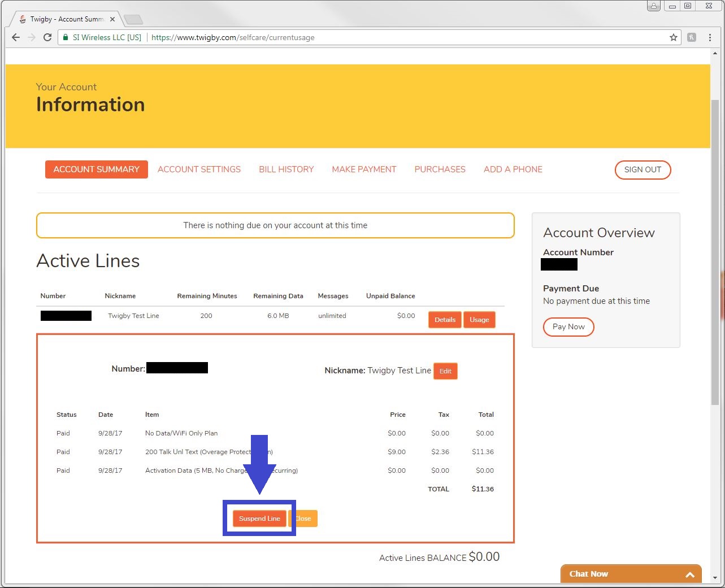Expand the Chat Now panel

(x=689, y=574)
